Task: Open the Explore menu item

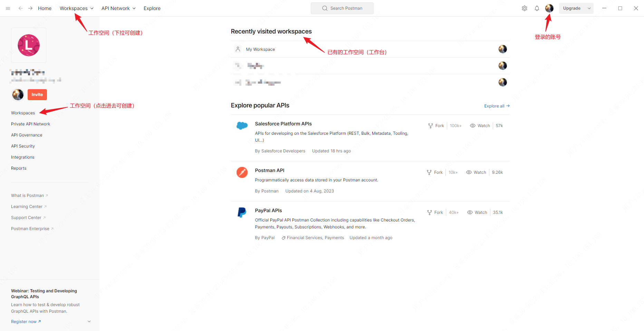Action: click(x=152, y=8)
